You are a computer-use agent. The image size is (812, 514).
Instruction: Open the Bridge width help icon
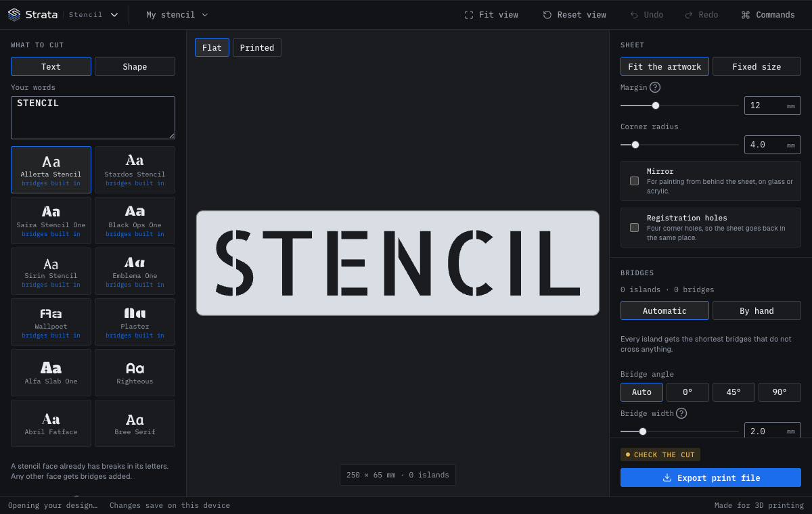[x=681, y=413]
